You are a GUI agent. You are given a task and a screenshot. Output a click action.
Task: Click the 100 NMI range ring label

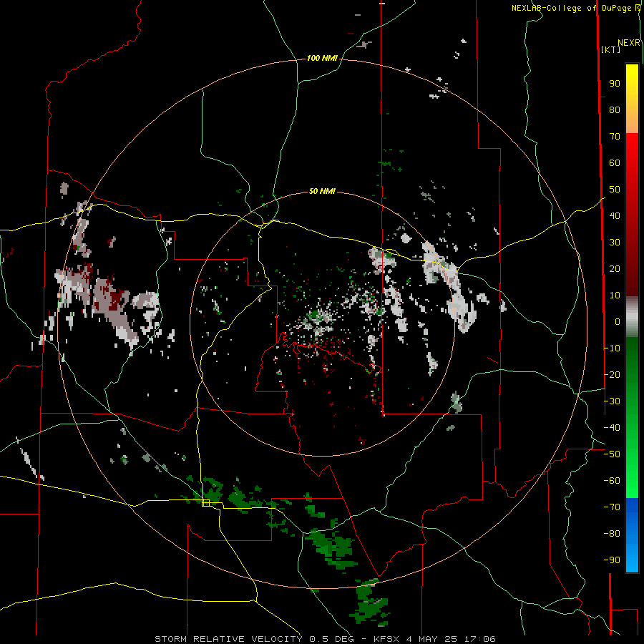(322, 59)
